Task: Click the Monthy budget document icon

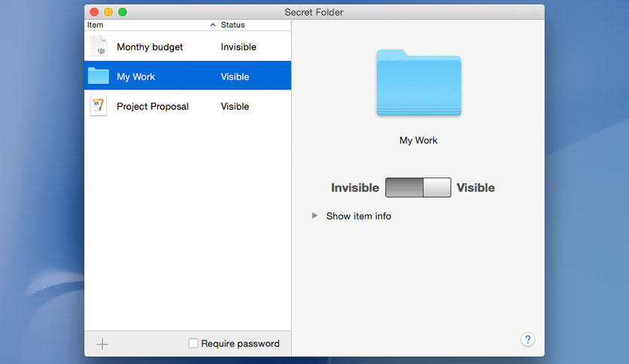Action: pyautogui.click(x=99, y=45)
